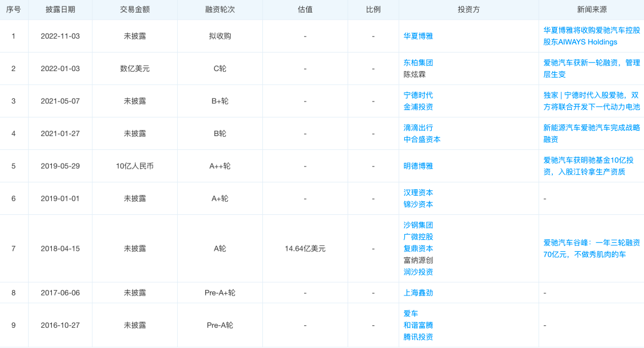Select date cell 2019-01-01
Screen dimensions: 644x348
[60, 199]
